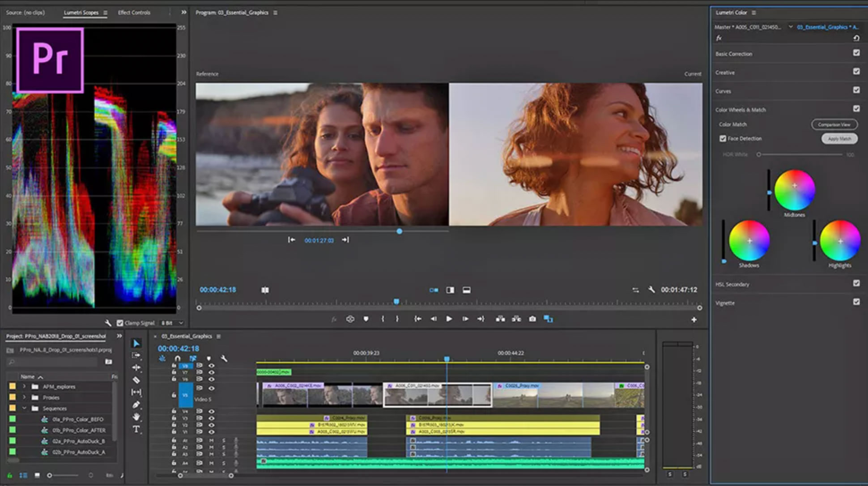The image size is (868, 486).
Task: Toggle the Comparison View icon
Action: tap(548, 319)
